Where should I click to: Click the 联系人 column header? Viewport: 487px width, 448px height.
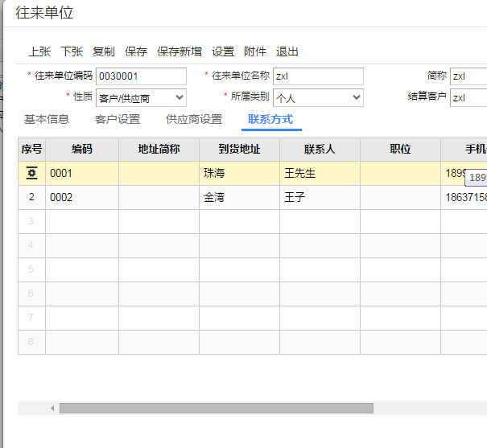tap(320, 150)
